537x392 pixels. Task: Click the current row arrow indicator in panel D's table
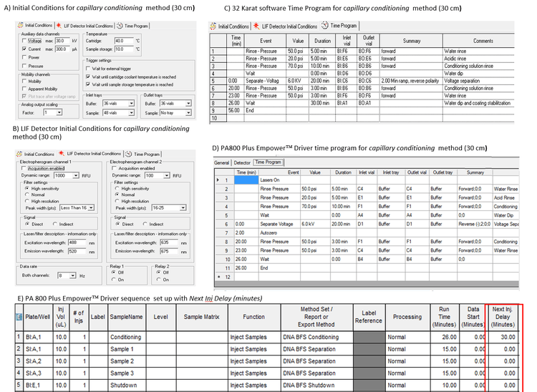point(218,180)
